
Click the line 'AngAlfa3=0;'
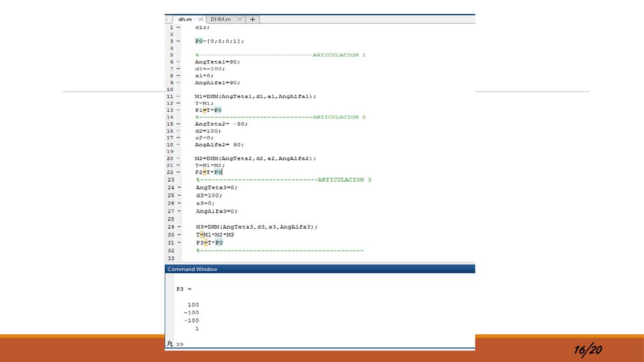click(x=216, y=211)
